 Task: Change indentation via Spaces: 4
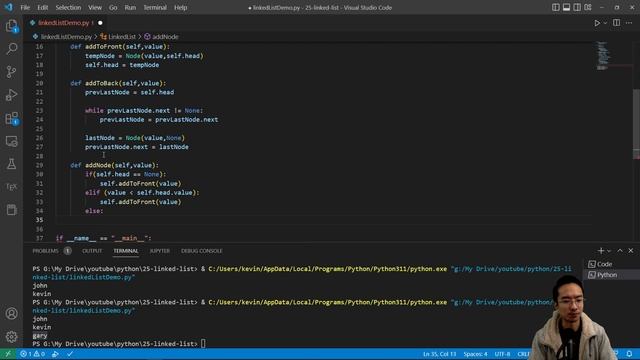(475, 354)
